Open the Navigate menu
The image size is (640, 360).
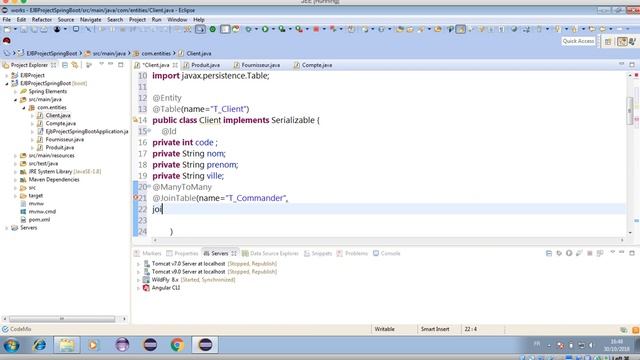91,20
